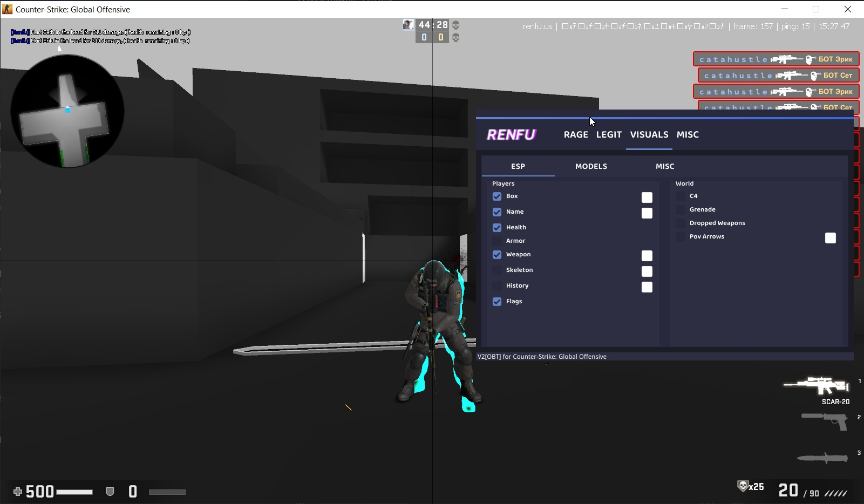Click the lower team skull icon by scoreboard
This screenshot has height=504, width=864.
pyautogui.click(x=456, y=38)
